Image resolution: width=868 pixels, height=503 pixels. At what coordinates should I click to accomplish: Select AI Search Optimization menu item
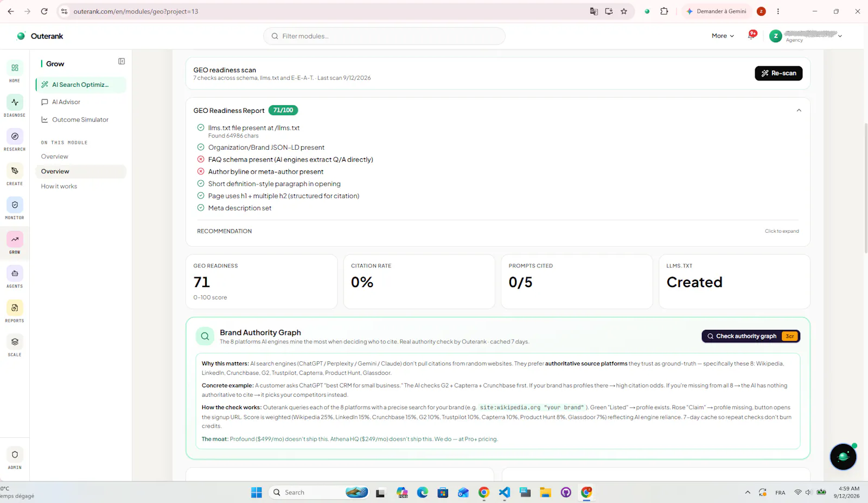pos(81,85)
